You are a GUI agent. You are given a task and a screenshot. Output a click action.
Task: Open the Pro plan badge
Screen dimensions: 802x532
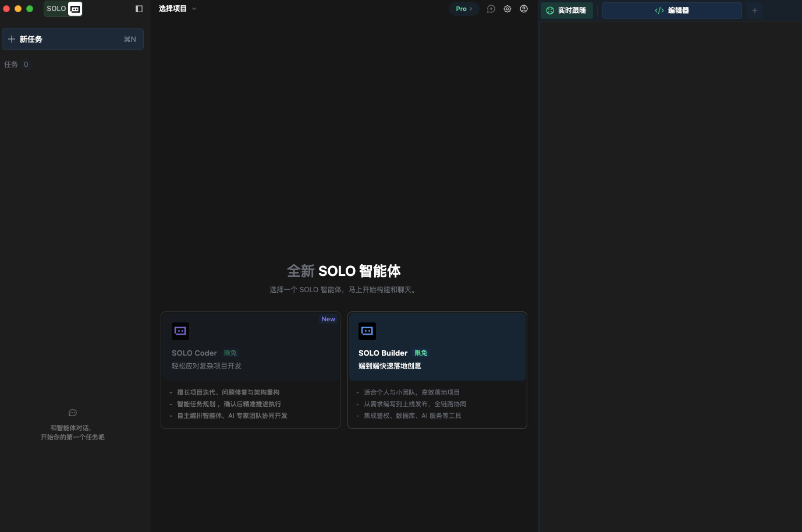click(464, 9)
